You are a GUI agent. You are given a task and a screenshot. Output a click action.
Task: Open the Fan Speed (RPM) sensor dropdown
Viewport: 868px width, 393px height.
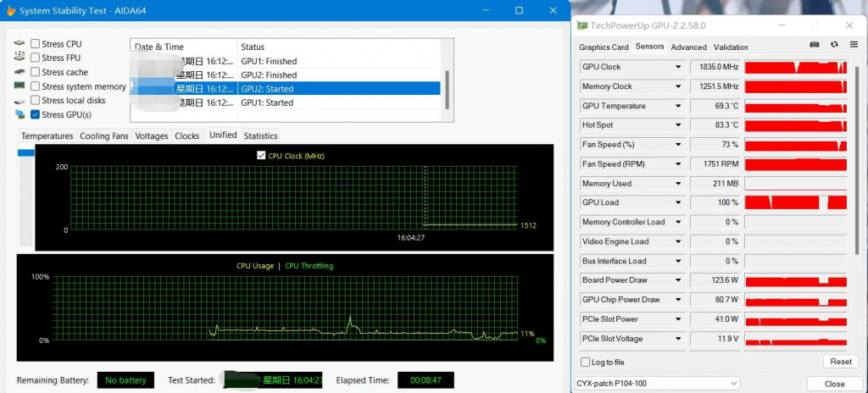pyautogui.click(x=677, y=163)
